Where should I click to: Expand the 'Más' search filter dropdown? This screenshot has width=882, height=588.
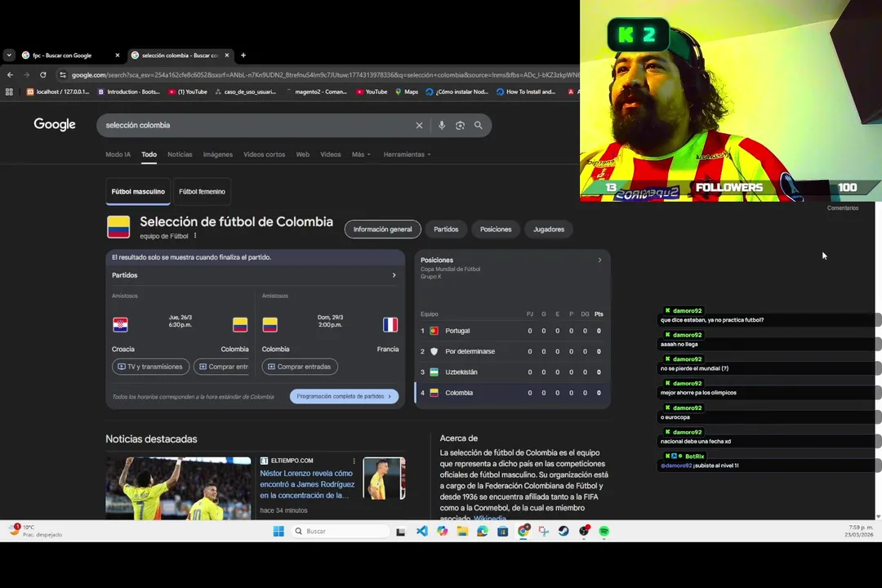(361, 154)
